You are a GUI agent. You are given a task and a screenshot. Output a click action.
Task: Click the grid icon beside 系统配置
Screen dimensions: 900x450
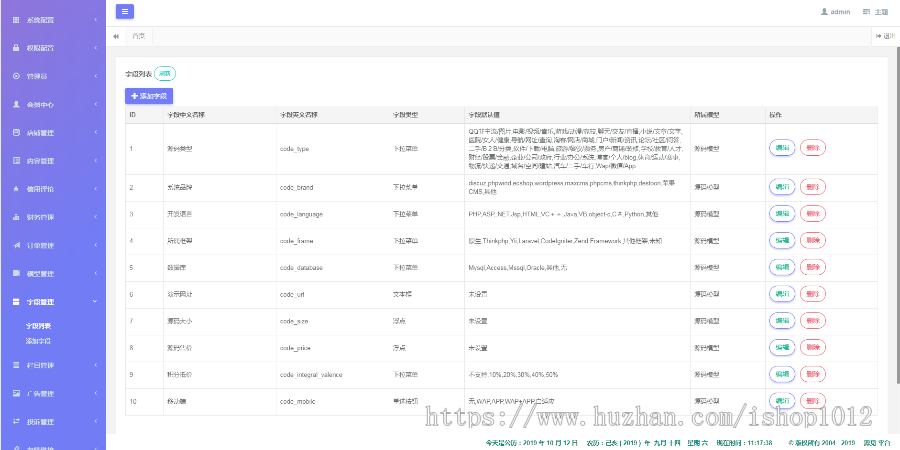coord(17,20)
